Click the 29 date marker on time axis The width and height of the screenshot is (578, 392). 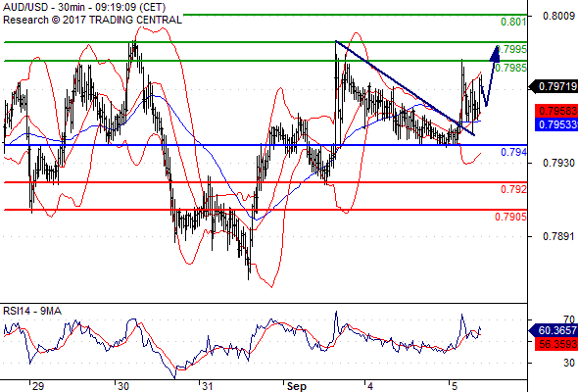[37, 386]
